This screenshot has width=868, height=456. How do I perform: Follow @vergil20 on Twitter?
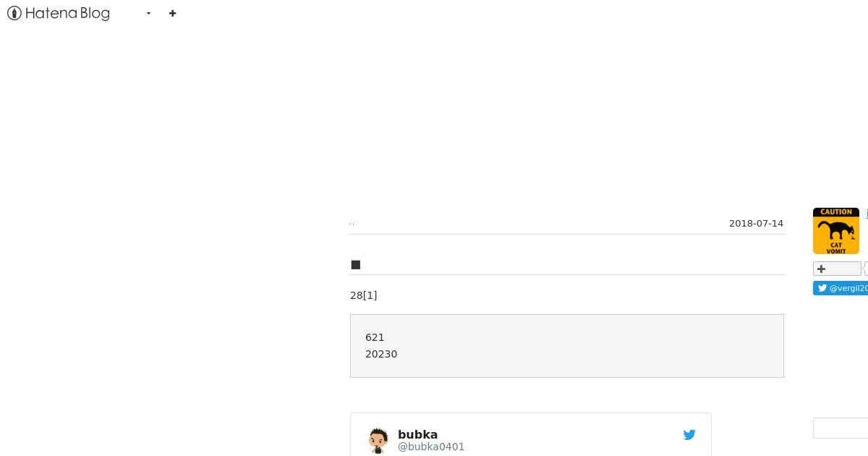click(841, 288)
